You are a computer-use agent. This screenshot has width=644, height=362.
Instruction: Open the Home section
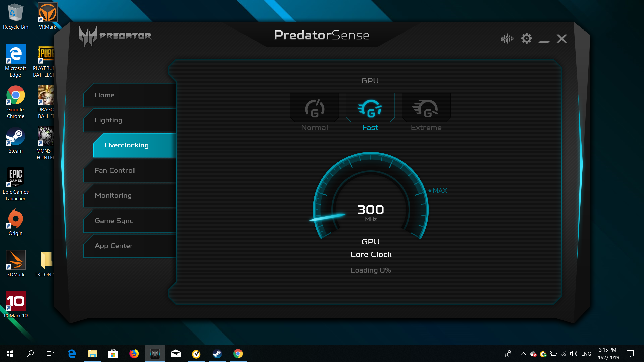[x=130, y=95]
